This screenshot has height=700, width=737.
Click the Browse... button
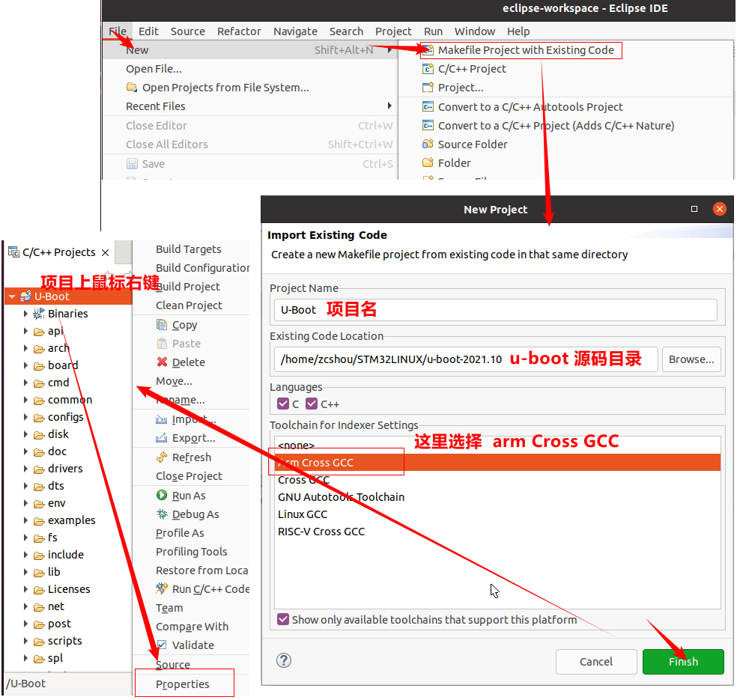pos(691,359)
